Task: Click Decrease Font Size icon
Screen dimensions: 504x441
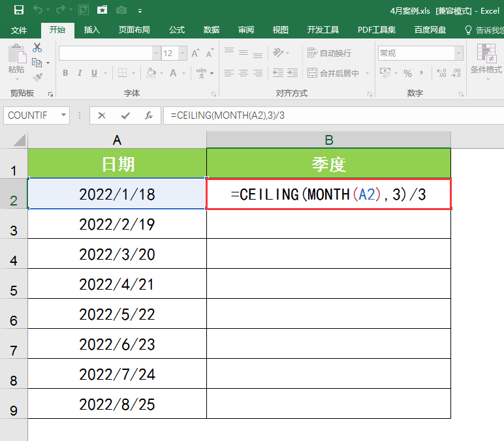Action: tap(210, 53)
